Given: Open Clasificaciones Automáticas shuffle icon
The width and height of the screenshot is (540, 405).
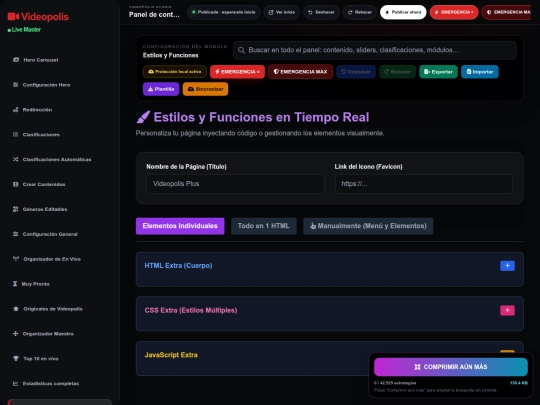Looking at the screenshot, I should coord(15,159).
